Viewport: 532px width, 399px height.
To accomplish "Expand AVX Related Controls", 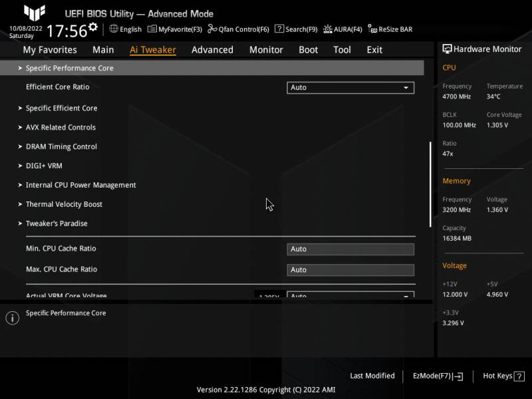I will 61,127.
